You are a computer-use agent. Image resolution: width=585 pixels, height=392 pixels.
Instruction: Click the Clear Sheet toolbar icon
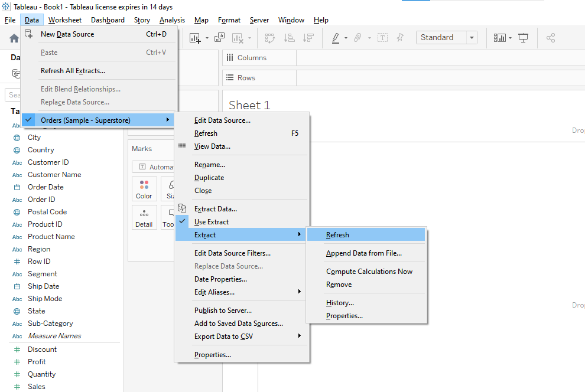[x=238, y=38]
